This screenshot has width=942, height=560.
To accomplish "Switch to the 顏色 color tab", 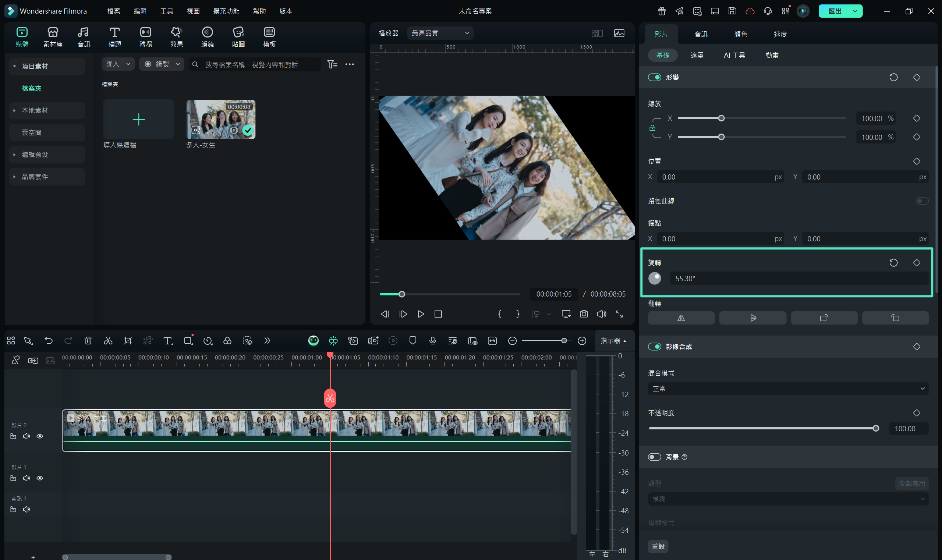I will 740,34.
